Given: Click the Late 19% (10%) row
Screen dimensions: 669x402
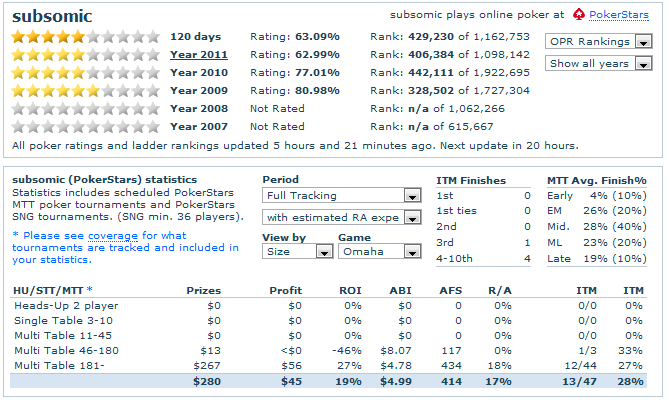Looking at the screenshot, I should coord(597,259).
